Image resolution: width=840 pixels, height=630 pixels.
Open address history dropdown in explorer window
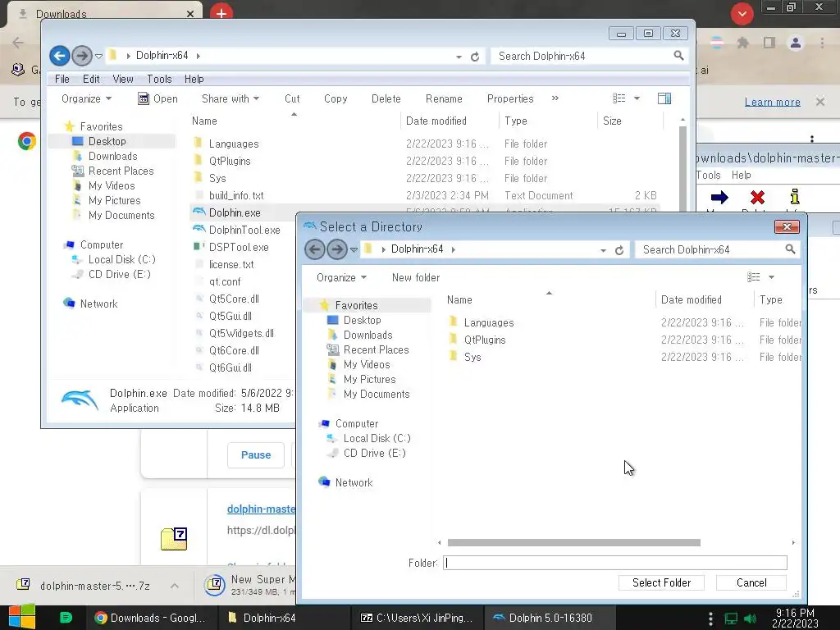coord(459,57)
